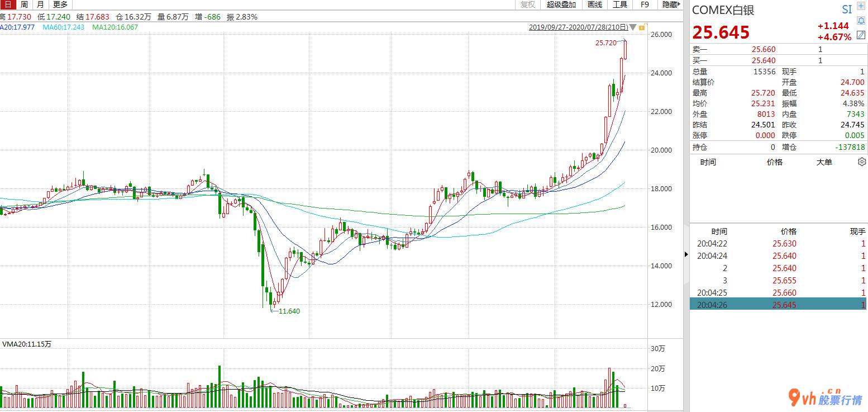Add COMEX白银 to watchlist with plus icon
Image resolution: width=868 pixels, height=412 pixels.
click(x=861, y=7)
